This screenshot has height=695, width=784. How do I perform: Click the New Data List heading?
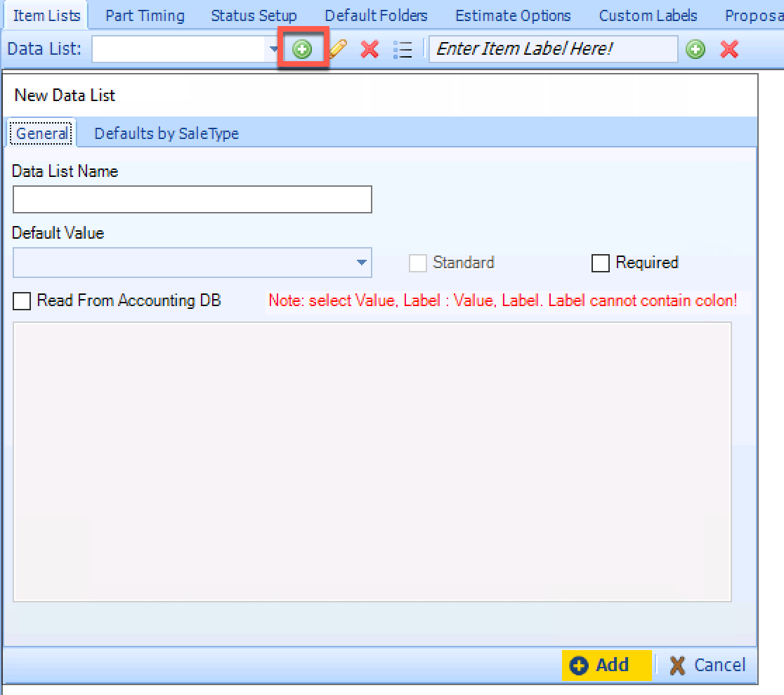pos(65,95)
